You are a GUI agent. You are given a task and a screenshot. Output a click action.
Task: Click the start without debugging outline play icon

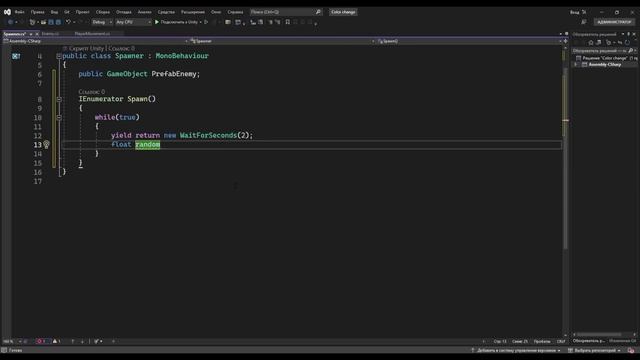[206, 22]
